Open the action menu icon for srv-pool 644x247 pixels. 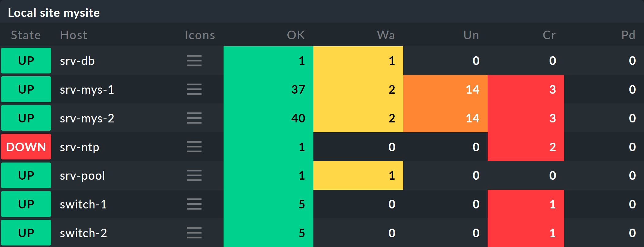pyautogui.click(x=194, y=175)
